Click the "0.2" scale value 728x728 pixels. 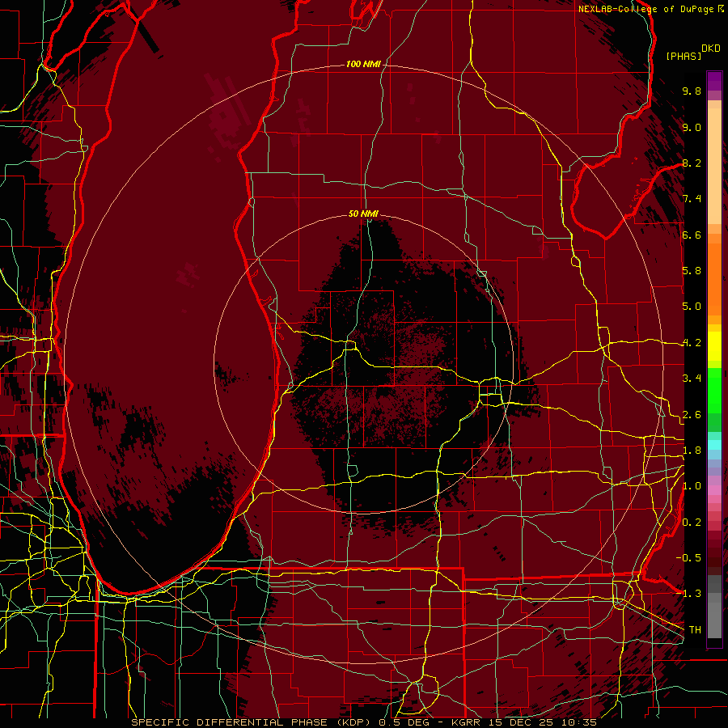coord(692,523)
